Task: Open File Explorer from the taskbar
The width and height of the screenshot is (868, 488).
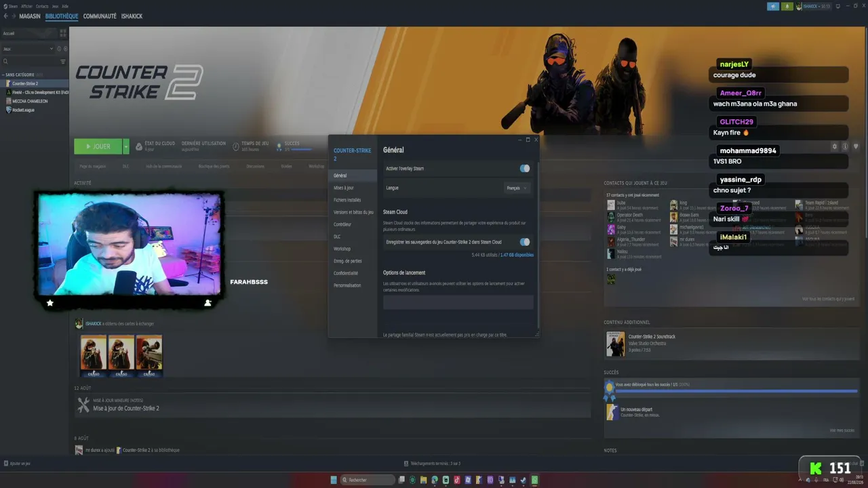Action: pyautogui.click(x=424, y=480)
